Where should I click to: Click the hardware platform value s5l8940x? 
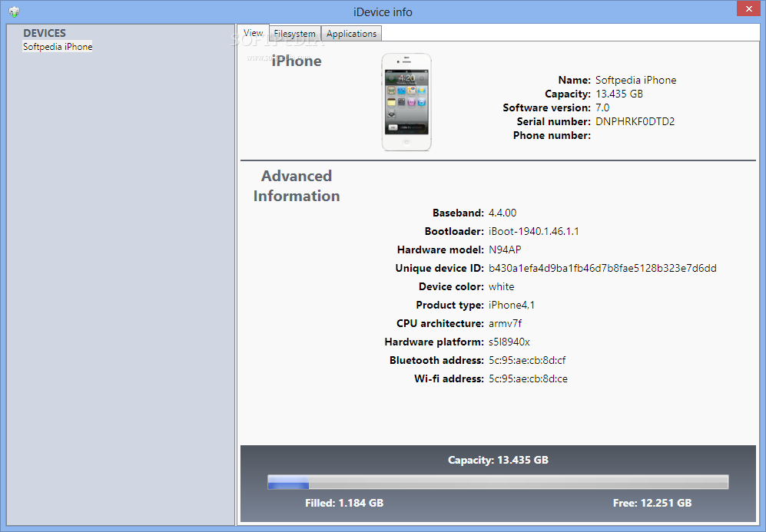click(509, 342)
